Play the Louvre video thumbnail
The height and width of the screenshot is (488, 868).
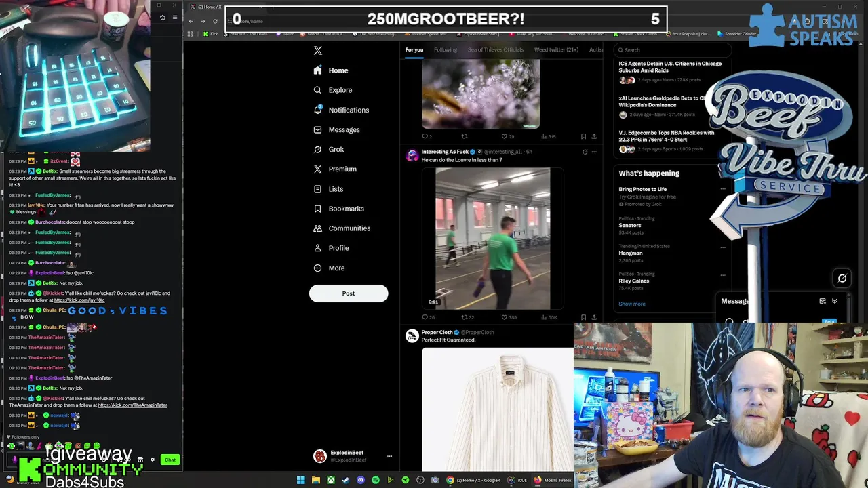pyautogui.click(x=493, y=239)
